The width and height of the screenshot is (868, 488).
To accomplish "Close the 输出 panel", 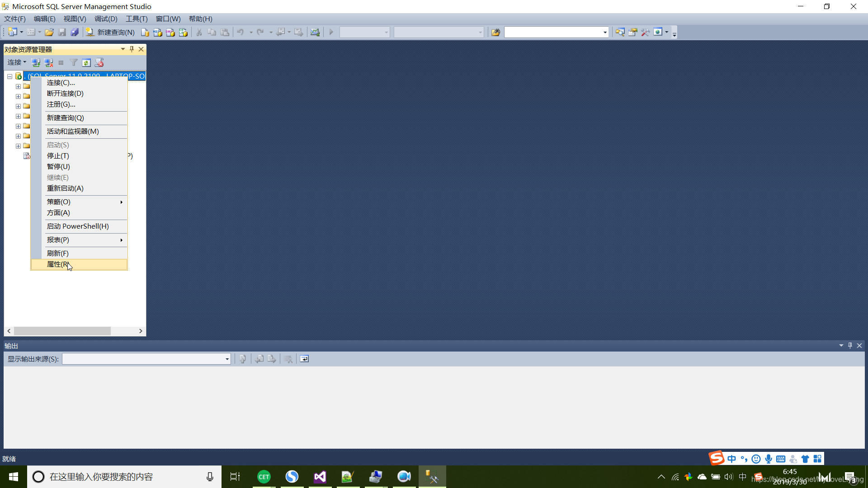I will click(x=859, y=346).
